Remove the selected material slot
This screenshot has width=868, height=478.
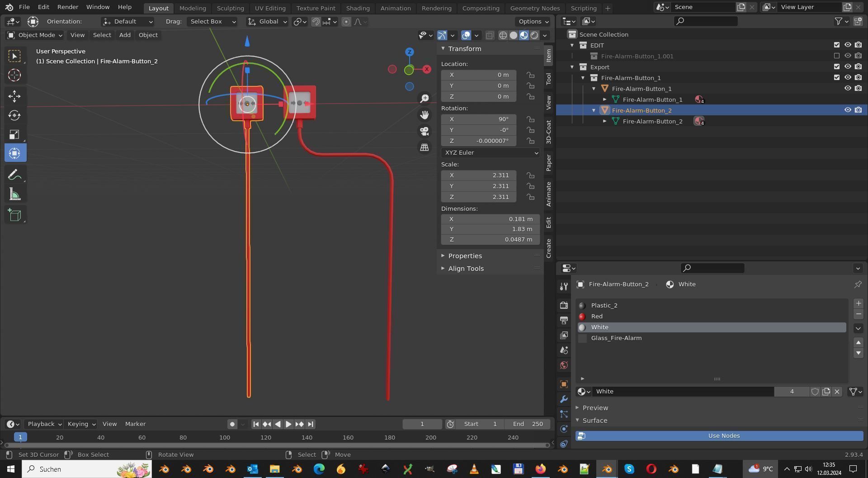point(859,314)
